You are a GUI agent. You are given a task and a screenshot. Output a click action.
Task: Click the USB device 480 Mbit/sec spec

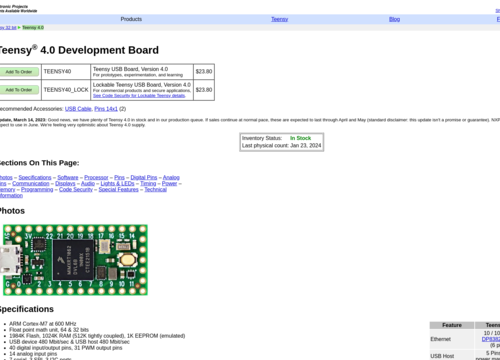click(69, 342)
